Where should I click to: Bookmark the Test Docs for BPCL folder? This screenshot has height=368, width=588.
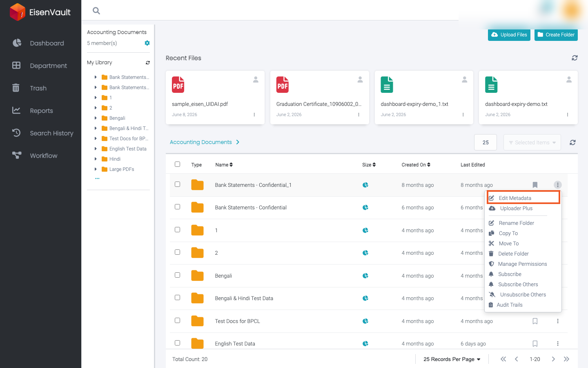tap(535, 321)
